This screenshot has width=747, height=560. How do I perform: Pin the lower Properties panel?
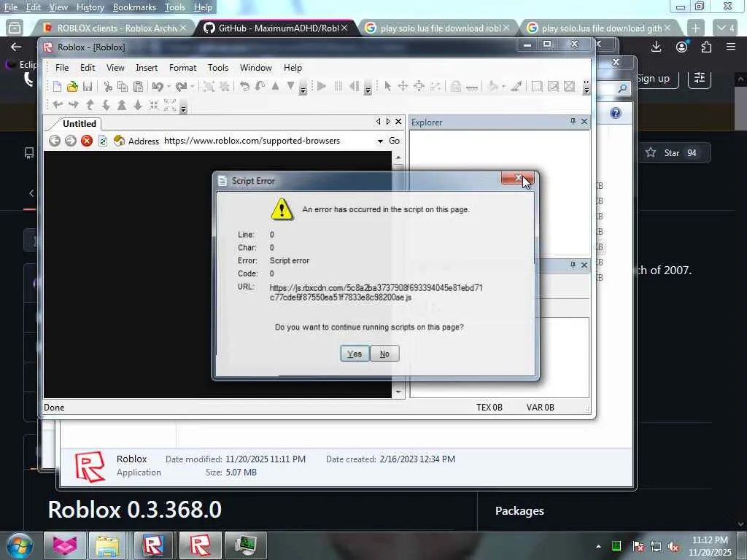pyautogui.click(x=573, y=265)
